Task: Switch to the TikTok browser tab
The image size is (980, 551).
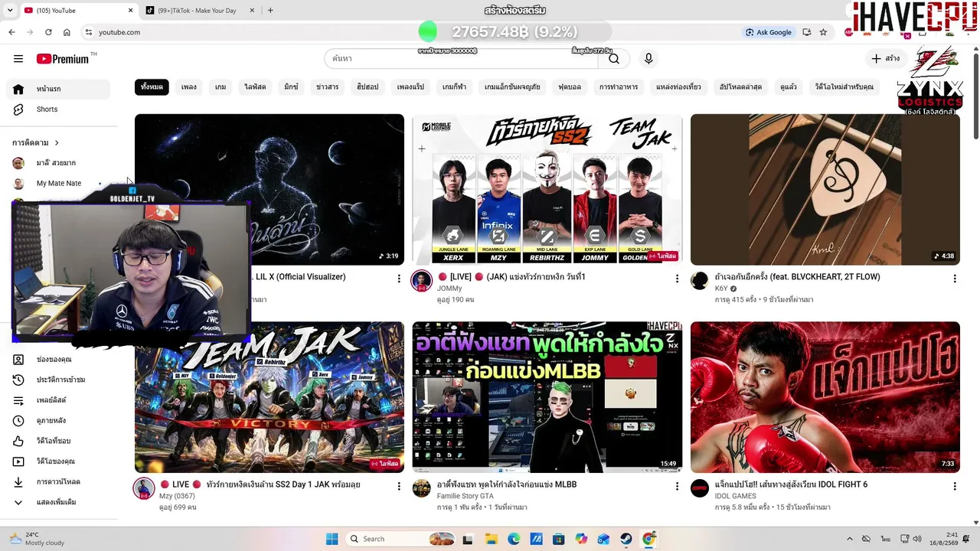Action: [196, 11]
